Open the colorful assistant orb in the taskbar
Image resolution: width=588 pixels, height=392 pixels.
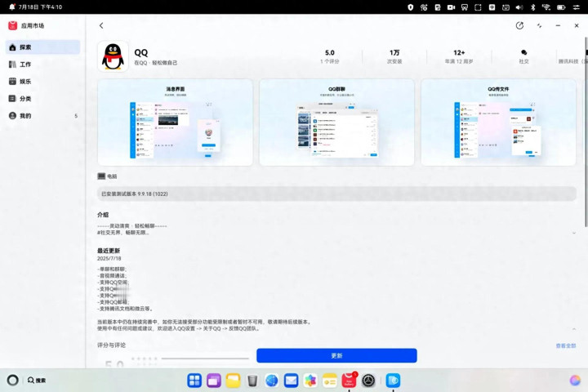pos(575,381)
